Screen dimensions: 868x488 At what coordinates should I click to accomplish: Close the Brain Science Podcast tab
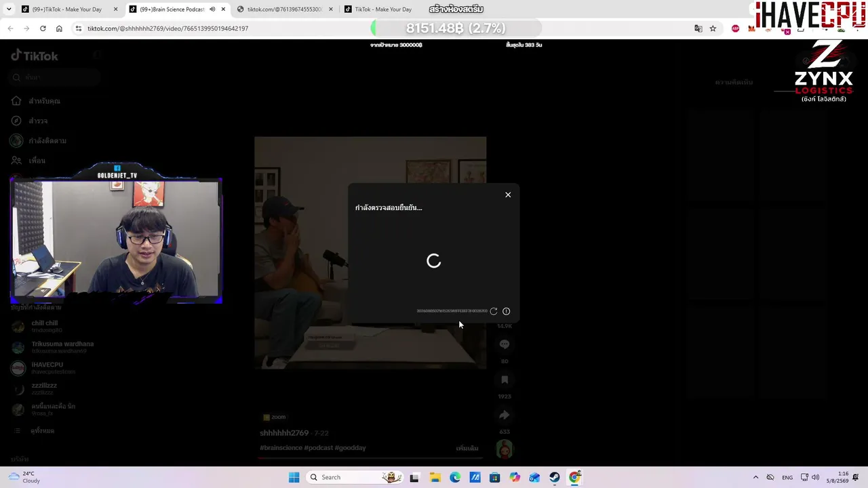(223, 9)
